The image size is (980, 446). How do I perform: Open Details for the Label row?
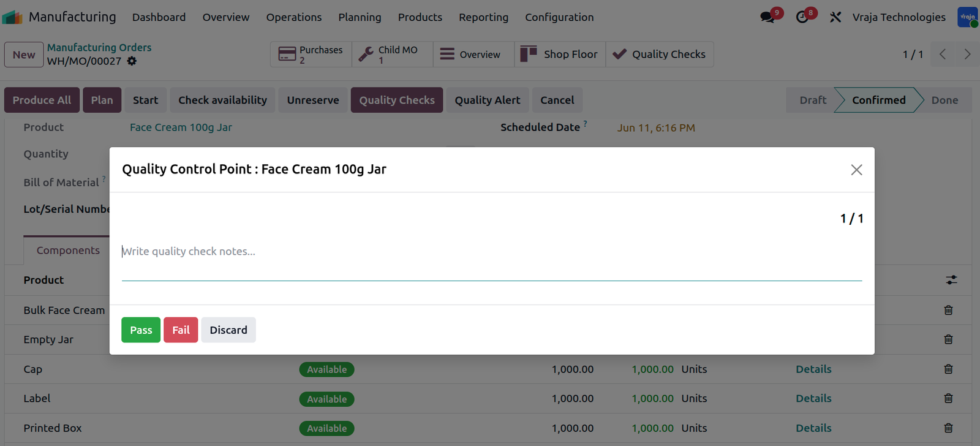tap(813, 399)
